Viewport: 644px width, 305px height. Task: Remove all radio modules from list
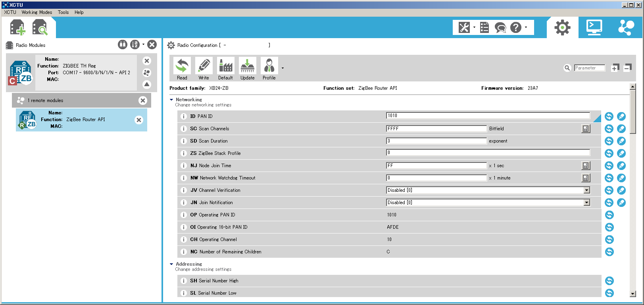pos(152,44)
